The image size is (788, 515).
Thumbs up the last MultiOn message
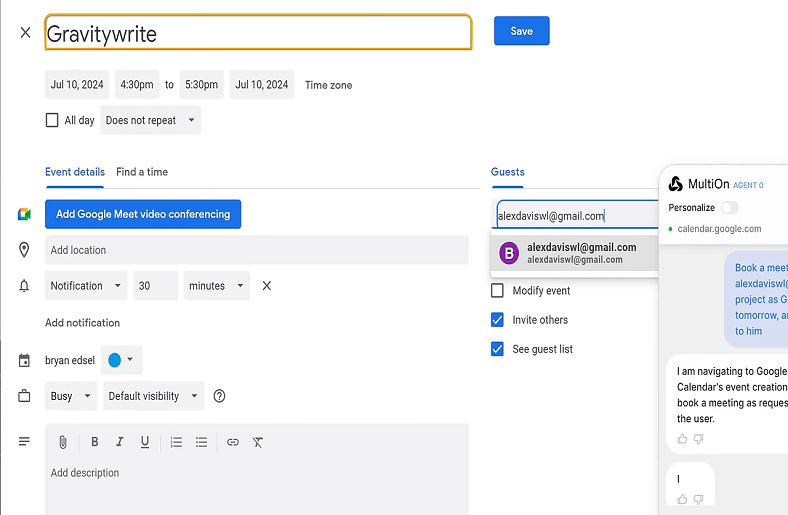(682, 499)
